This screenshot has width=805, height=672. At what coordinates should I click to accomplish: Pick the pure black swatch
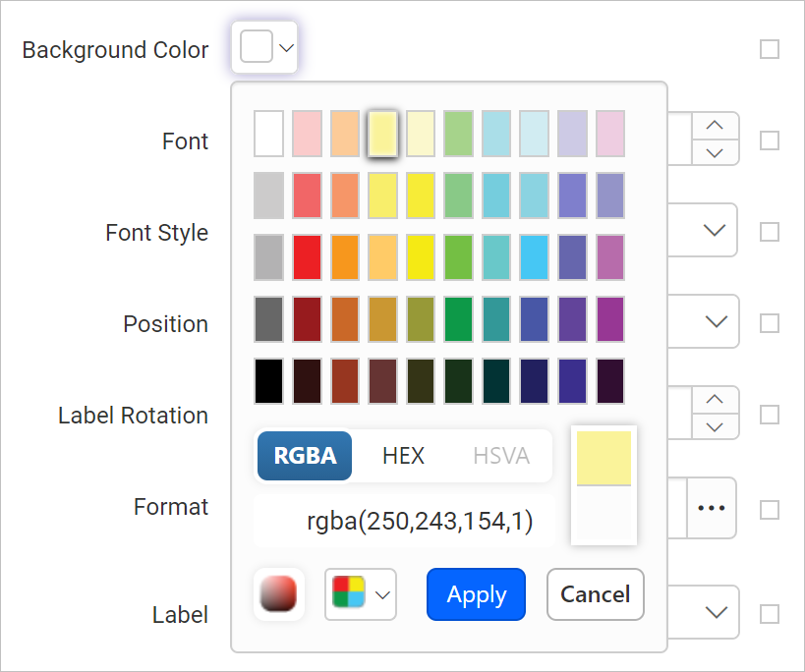(268, 381)
